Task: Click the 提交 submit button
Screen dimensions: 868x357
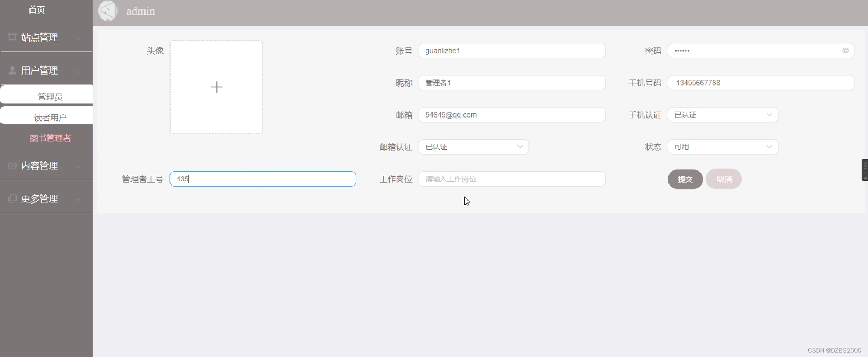Action: (x=685, y=179)
